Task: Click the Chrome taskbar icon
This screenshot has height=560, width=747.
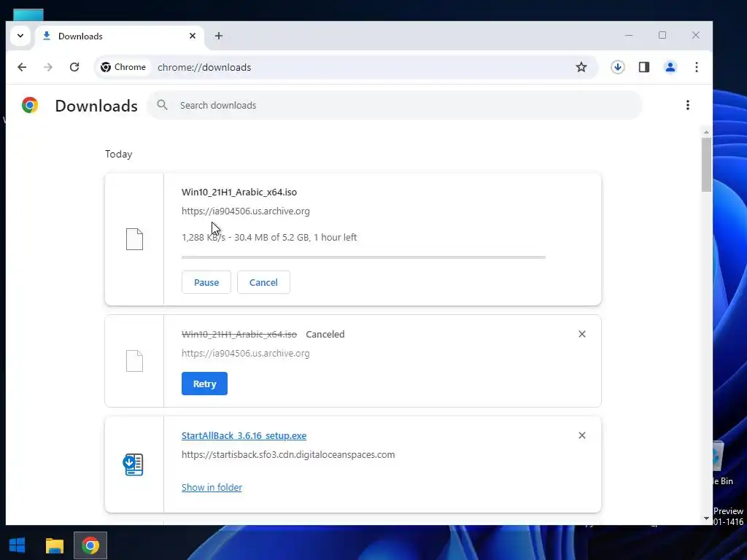Action: coord(90,545)
